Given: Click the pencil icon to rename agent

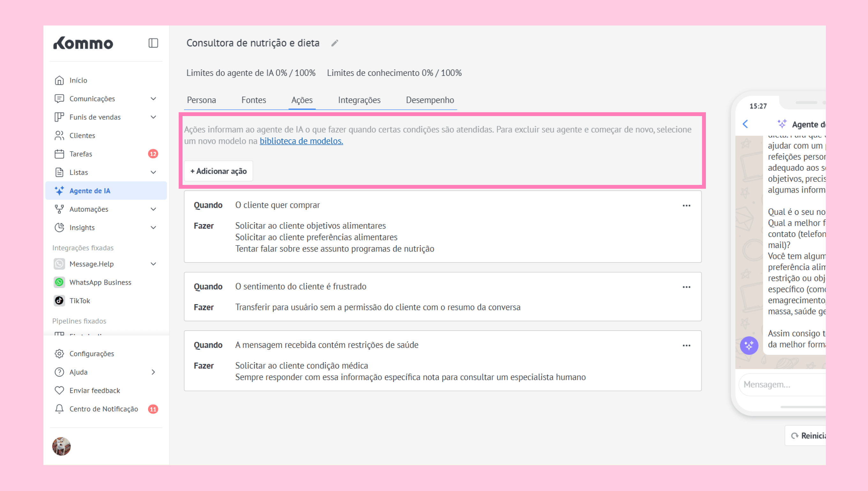Looking at the screenshot, I should (x=334, y=43).
